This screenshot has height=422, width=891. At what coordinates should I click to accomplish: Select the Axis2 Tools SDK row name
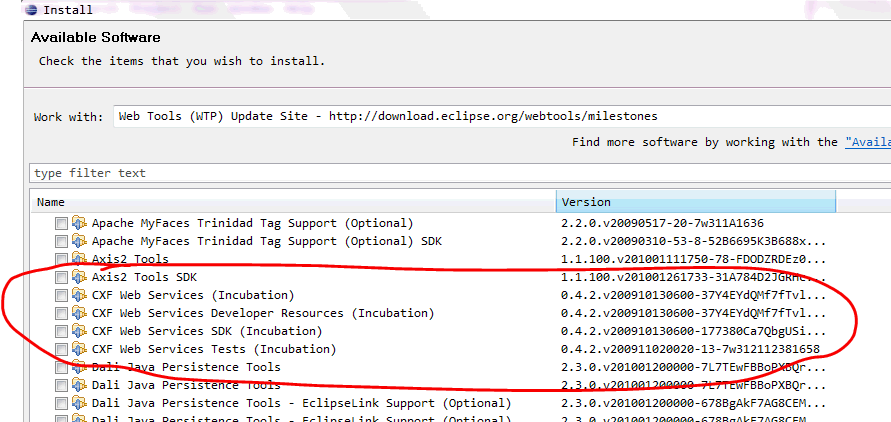click(x=144, y=277)
